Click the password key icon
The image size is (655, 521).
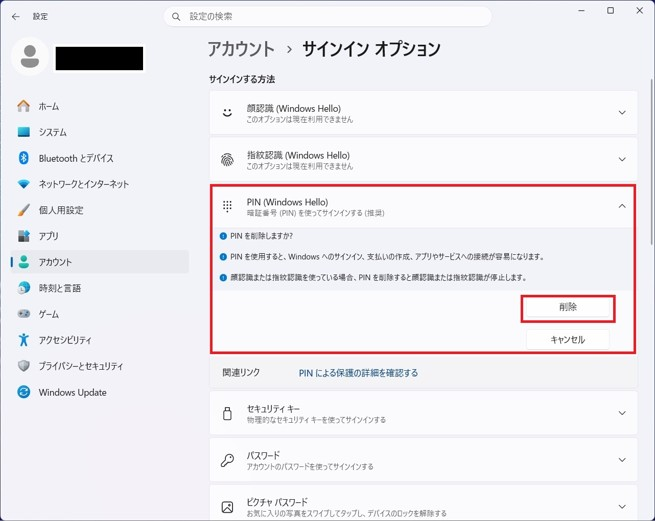tap(227, 460)
